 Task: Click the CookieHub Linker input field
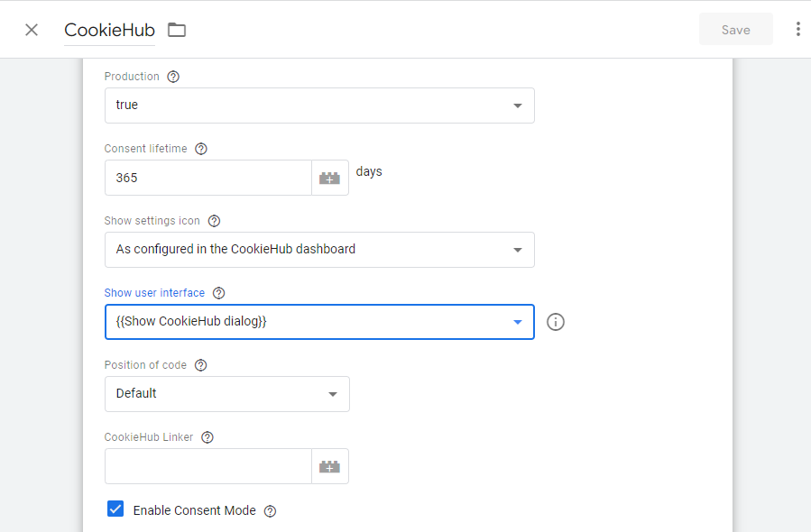pyautogui.click(x=207, y=465)
